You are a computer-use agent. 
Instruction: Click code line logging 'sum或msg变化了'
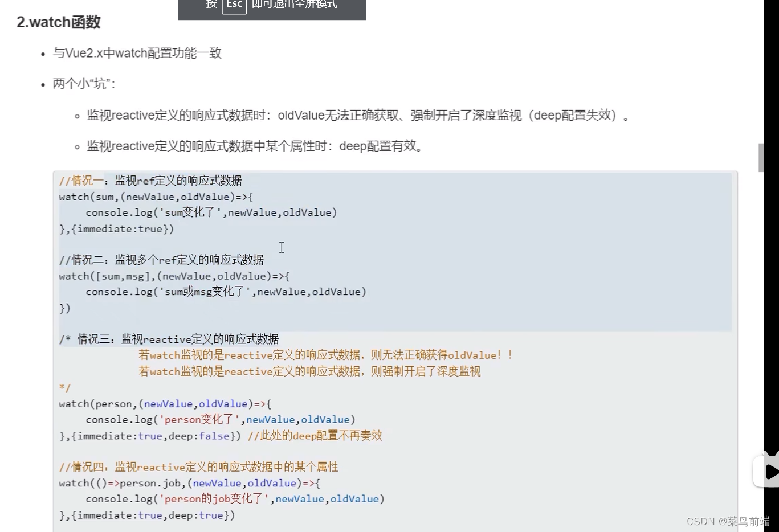pyautogui.click(x=226, y=292)
